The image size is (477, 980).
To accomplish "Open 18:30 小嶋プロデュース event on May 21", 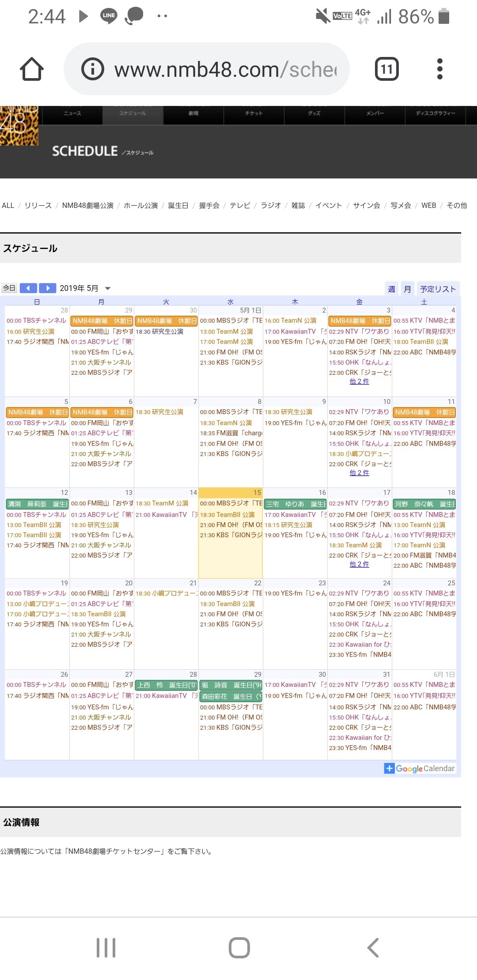I will [x=167, y=593].
